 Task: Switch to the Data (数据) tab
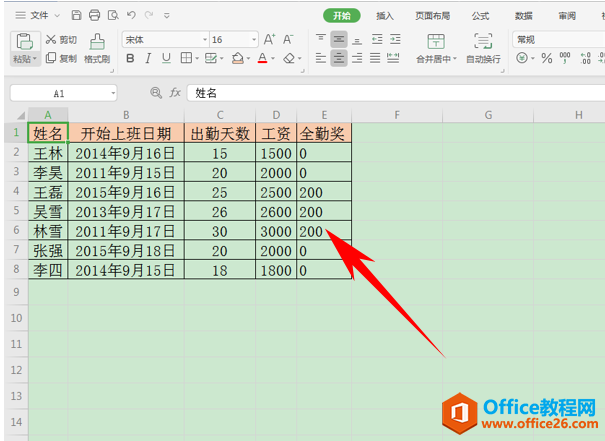click(x=524, y=16)
